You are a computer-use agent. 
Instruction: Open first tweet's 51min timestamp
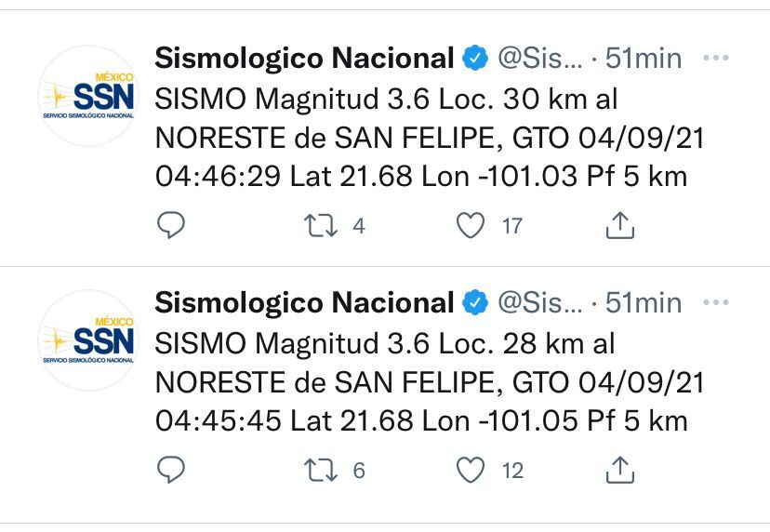[x=644, y=59]
